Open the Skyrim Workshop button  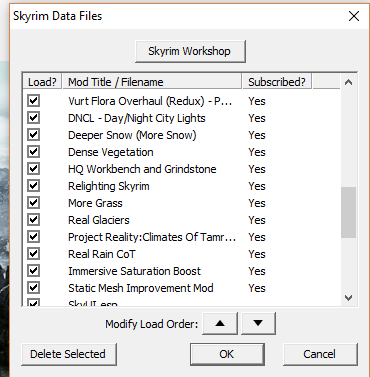190,51
